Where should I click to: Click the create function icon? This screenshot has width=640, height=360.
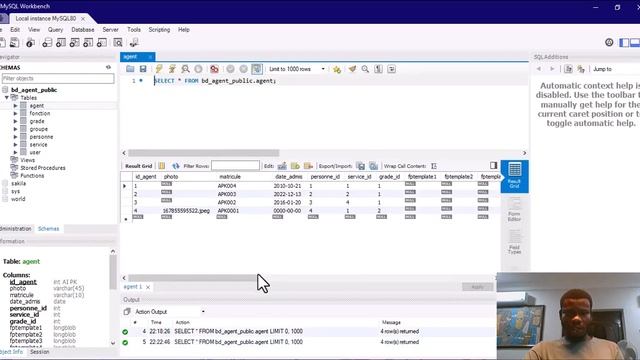[x=102, y=42]
